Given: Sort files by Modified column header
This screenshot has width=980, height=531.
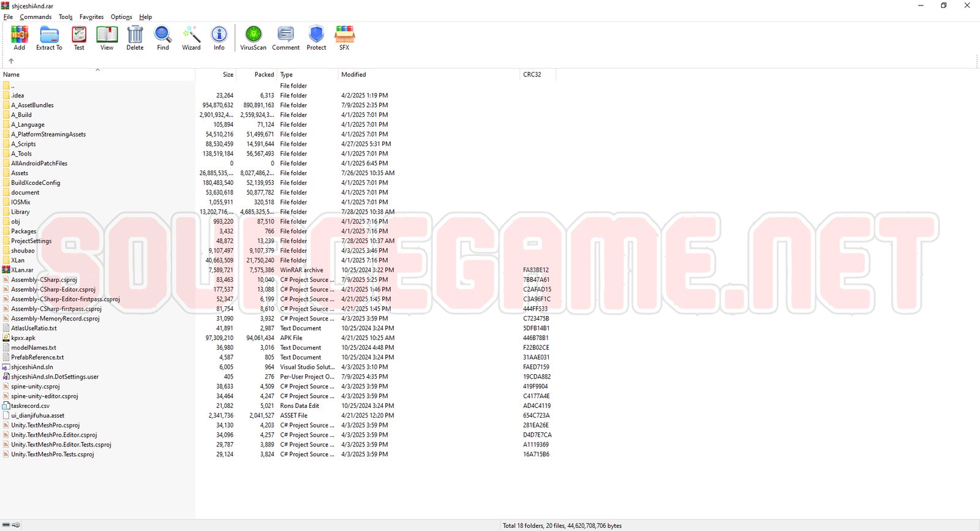Looking at the screenshot, I should 353,75.
